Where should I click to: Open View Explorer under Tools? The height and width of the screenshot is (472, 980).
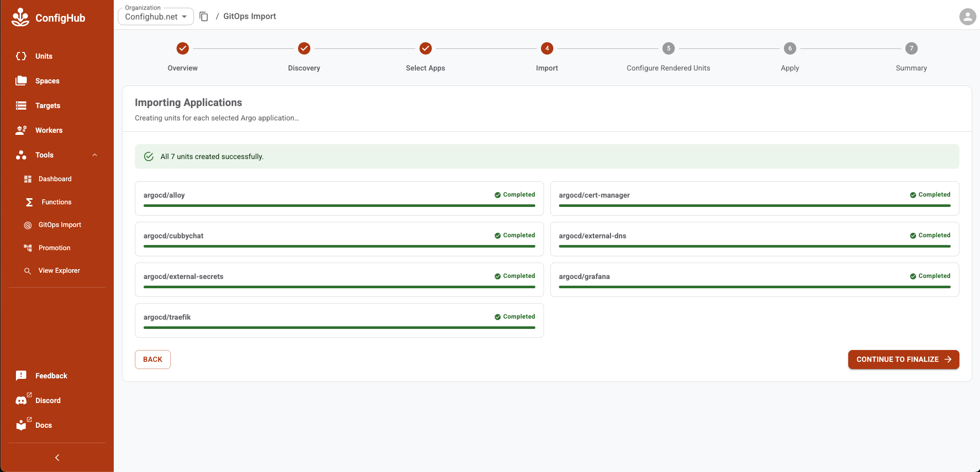pos(59,271)
